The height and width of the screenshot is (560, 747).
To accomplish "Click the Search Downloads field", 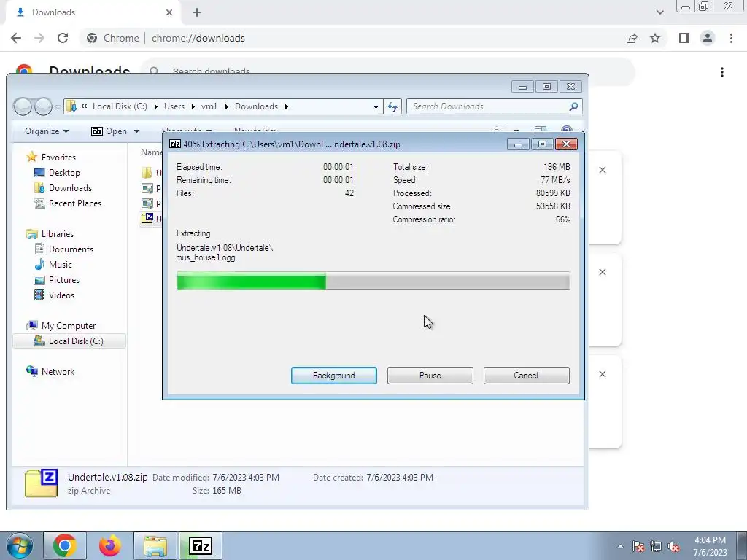I will [494, 106].
